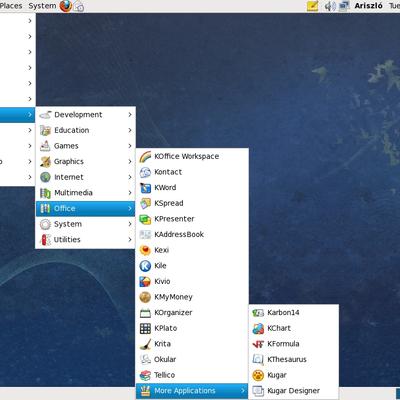Click the username Arliszló in the panel
The height and width of the screenshot is (400, 400).
coord(368,6)
